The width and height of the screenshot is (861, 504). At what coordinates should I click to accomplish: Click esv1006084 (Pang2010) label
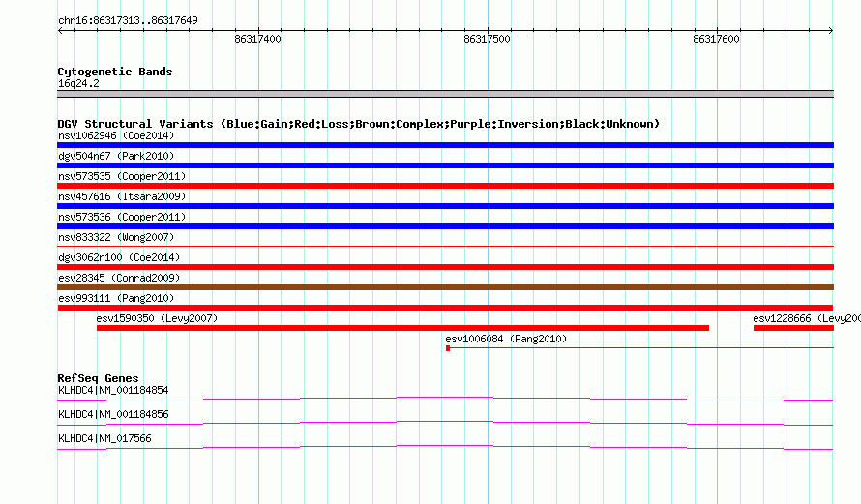coord(506,339)
